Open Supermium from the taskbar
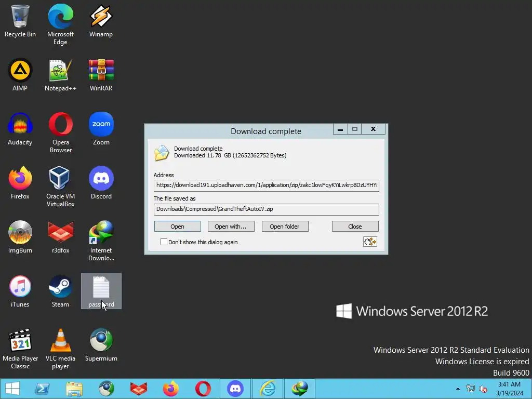Viewport: 532px width, 399px height. point(106,389)
